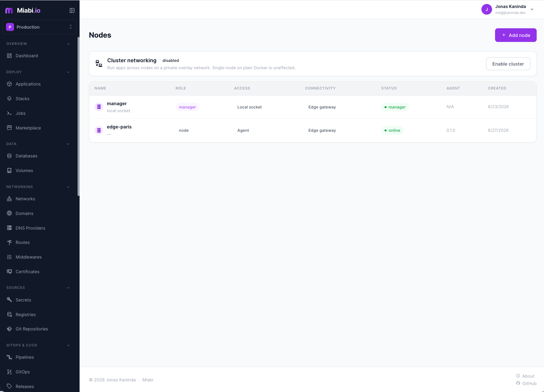Click the Volumes disk icon
The height and width of the screenshot is (392, 544).
point(9,171)
